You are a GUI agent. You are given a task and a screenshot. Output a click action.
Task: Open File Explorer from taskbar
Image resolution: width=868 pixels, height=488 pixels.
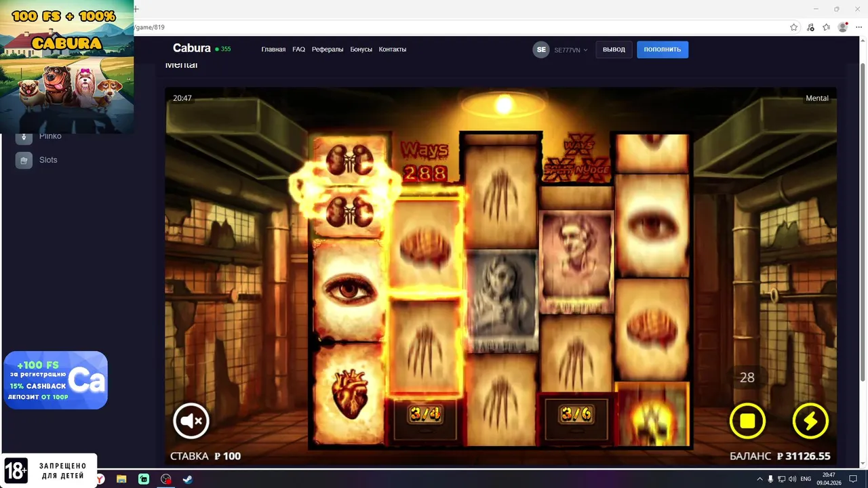(x=122, y=479)
